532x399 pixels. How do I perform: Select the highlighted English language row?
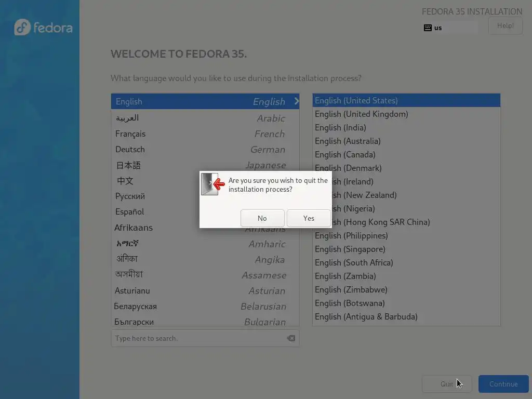click(x=205, y=101)
